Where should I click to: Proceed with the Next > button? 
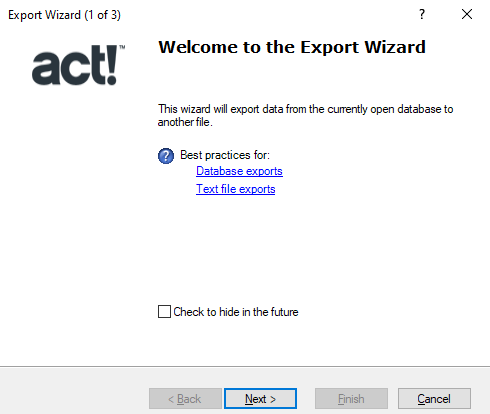coord(260,398)
